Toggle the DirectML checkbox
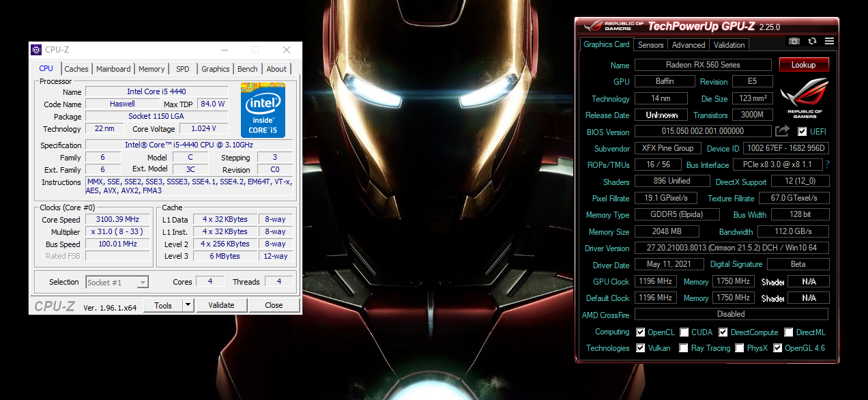 [789, 332]
